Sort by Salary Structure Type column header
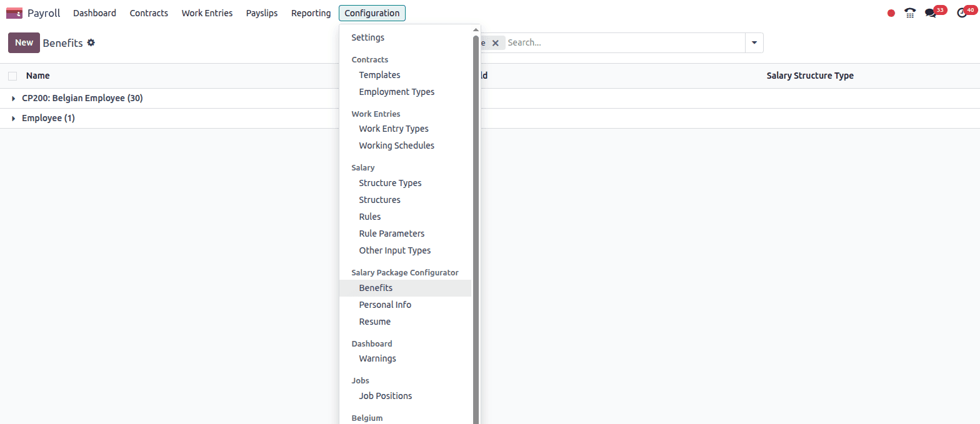The width and height of the screenshot is (980, 424). coord(810,76)
